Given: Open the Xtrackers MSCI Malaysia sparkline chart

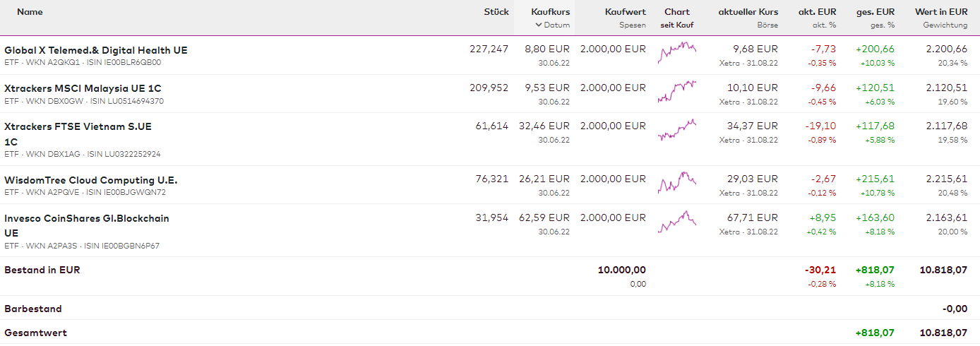Looking at the screenshot, I should pyautogui.click(x=677, y=91).
